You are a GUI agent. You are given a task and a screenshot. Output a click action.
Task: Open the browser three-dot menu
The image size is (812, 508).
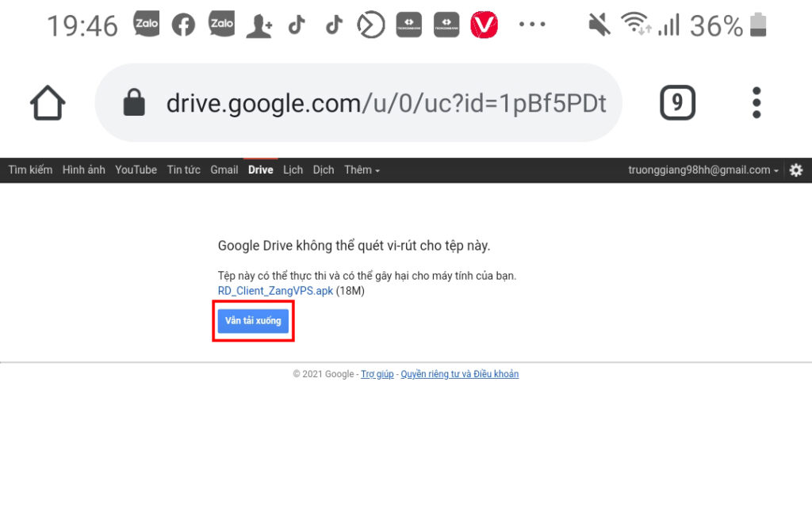point(756,103)
